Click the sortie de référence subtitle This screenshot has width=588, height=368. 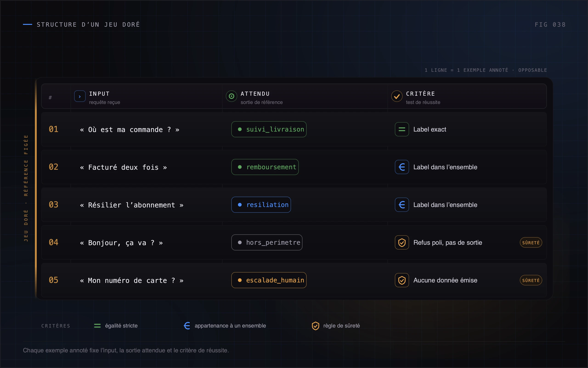[x=262, y=103]
